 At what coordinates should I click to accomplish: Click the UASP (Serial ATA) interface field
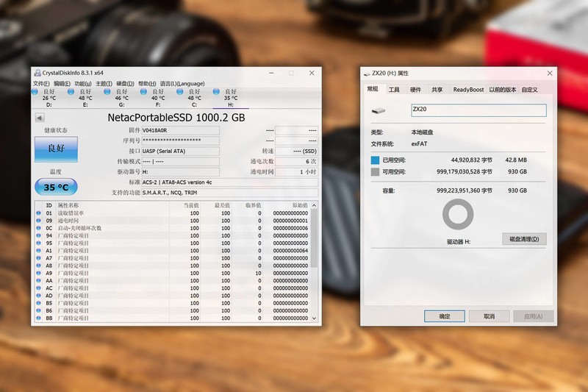pyautogui.click(x=180, y=152)
